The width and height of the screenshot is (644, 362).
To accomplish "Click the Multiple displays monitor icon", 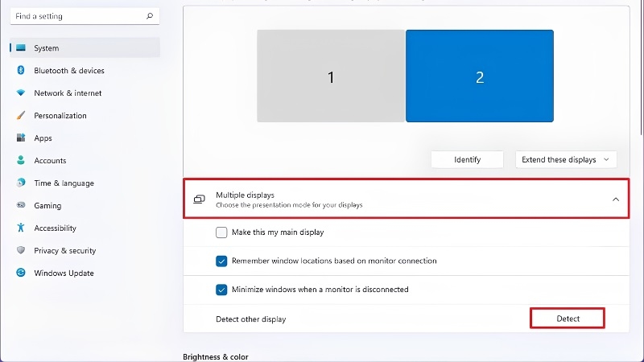I will 199,200.
